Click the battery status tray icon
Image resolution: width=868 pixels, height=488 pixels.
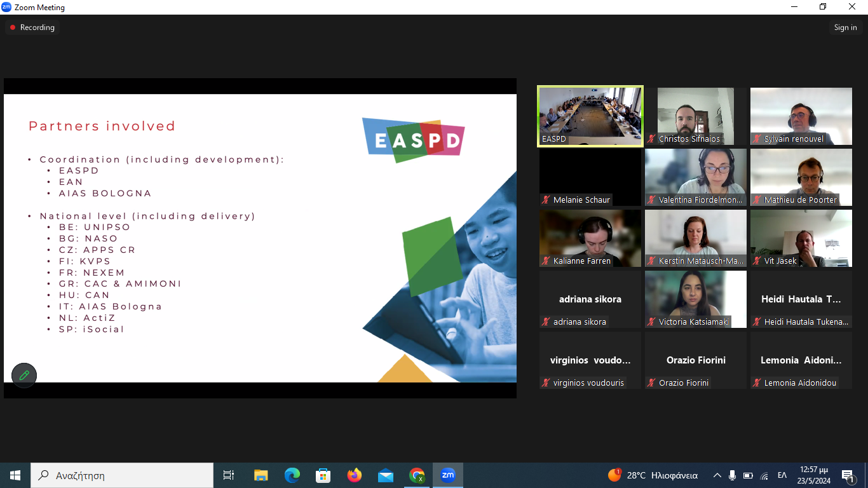coord(748,475)
